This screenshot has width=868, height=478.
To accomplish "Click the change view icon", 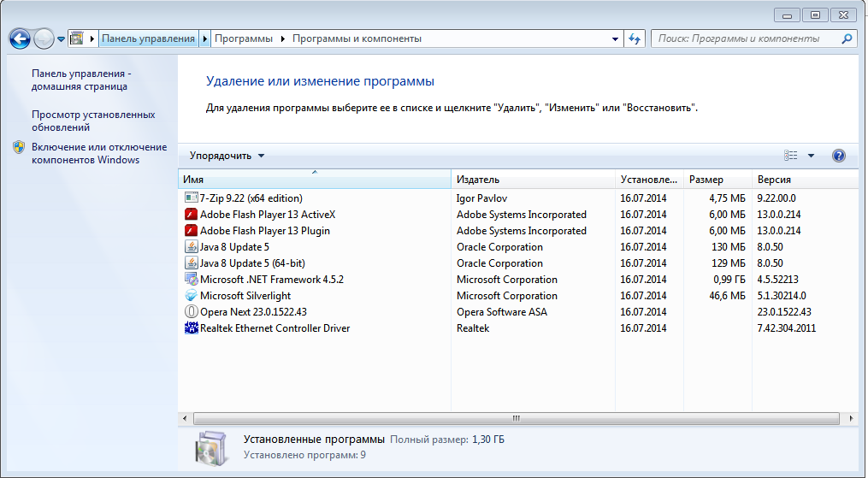I will tap(790, 156).
